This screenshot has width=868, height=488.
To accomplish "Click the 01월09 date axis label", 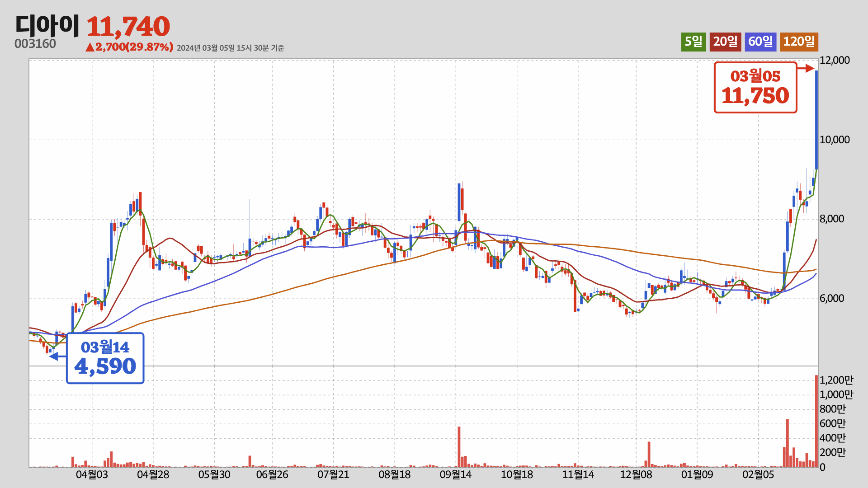I will point(697,474).
